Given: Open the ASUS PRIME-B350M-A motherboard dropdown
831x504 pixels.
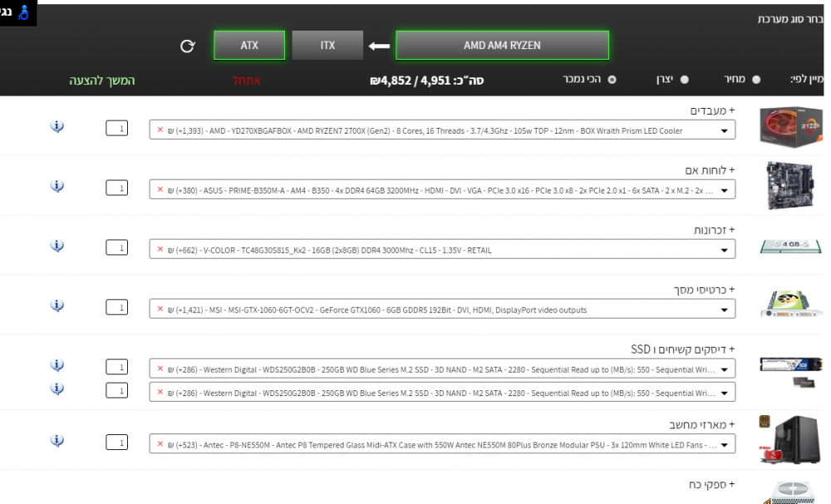Looking at the screenshot, I should [x=442, y=190].
